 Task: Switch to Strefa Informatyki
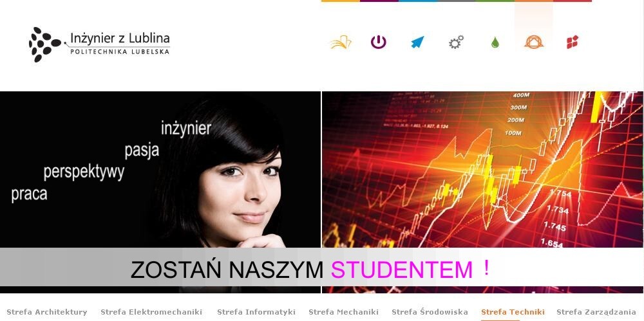pyautogui.click(x=256, y=312)
